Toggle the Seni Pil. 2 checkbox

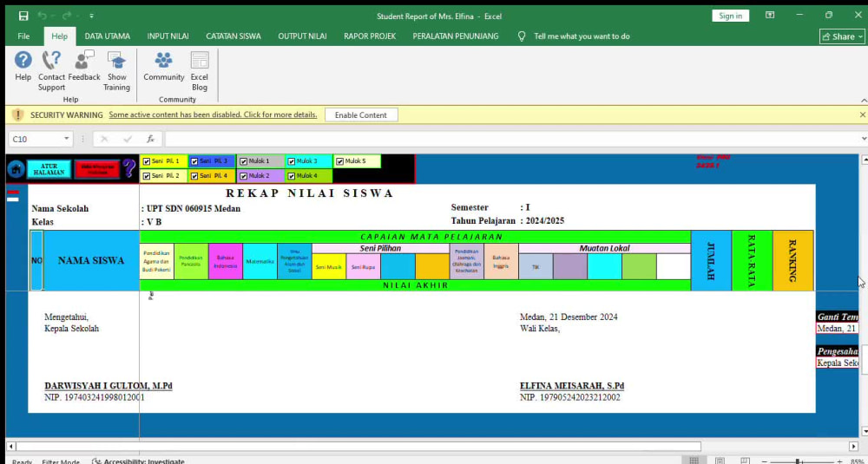click(147, 176)
